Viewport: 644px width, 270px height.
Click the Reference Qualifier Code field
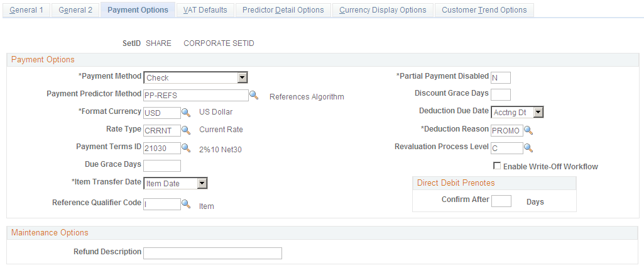tap(162, 204)
